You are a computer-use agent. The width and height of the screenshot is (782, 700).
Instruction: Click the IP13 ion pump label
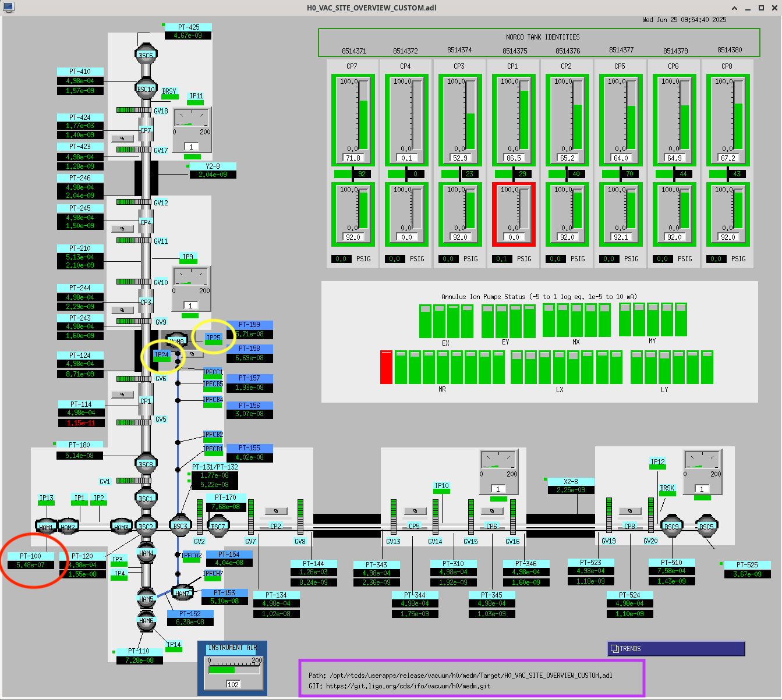click(x=47, y=498)
